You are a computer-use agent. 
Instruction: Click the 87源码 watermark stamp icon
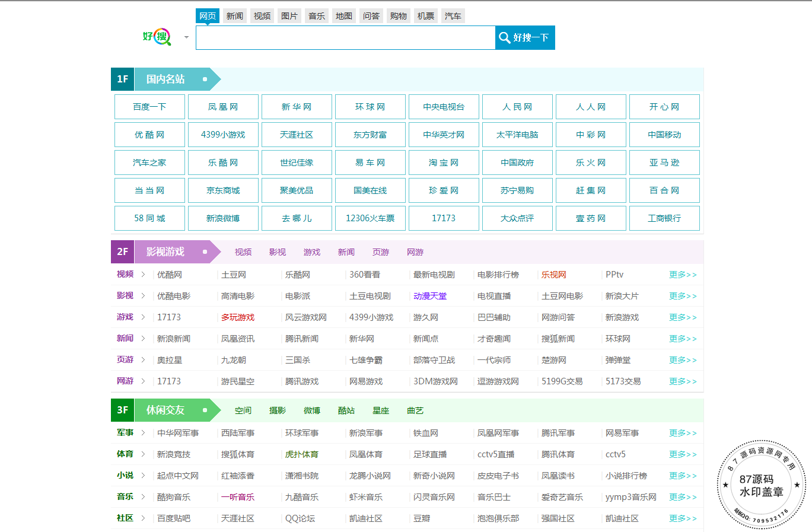(x=761, y=485)
